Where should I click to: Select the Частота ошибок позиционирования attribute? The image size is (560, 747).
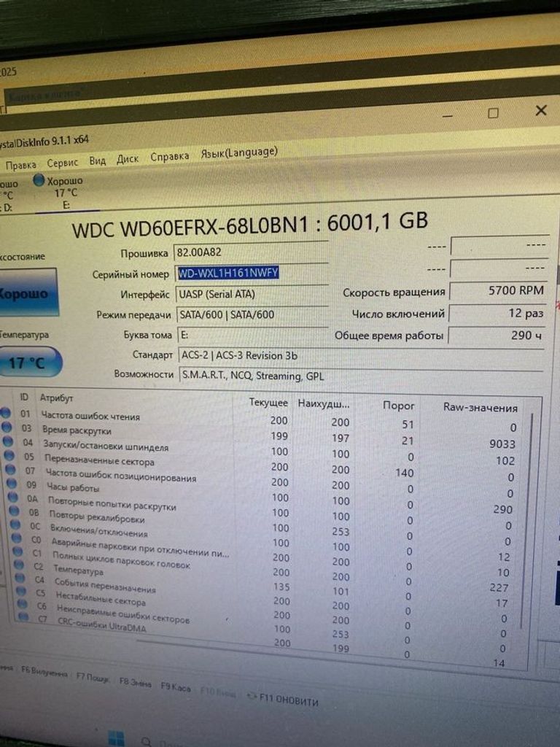(x=121, y=476)
